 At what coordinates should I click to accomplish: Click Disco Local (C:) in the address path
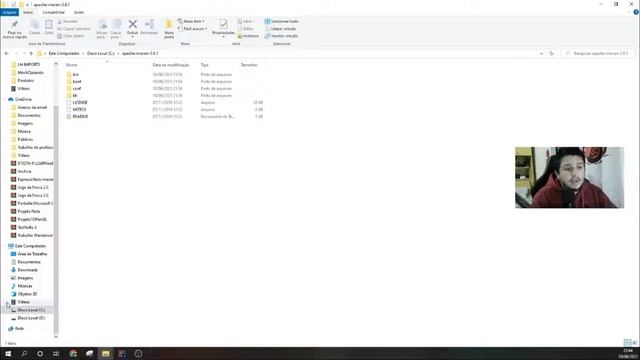101,53
